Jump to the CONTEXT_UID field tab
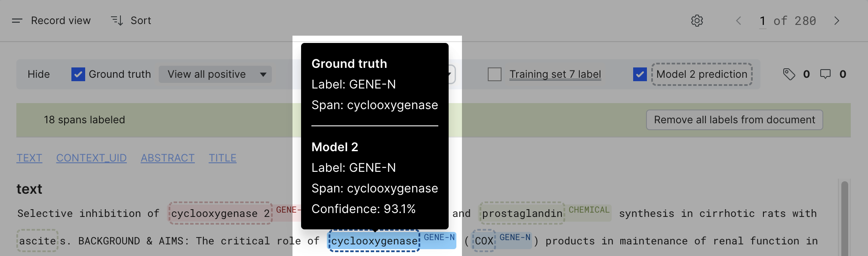Image resolution: width=868 pixels, height=256 pixels. coord(91,158)
